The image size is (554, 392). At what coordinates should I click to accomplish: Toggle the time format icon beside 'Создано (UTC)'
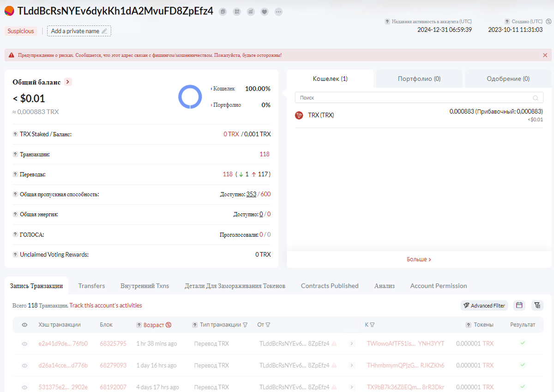click(x=548, y=21)
